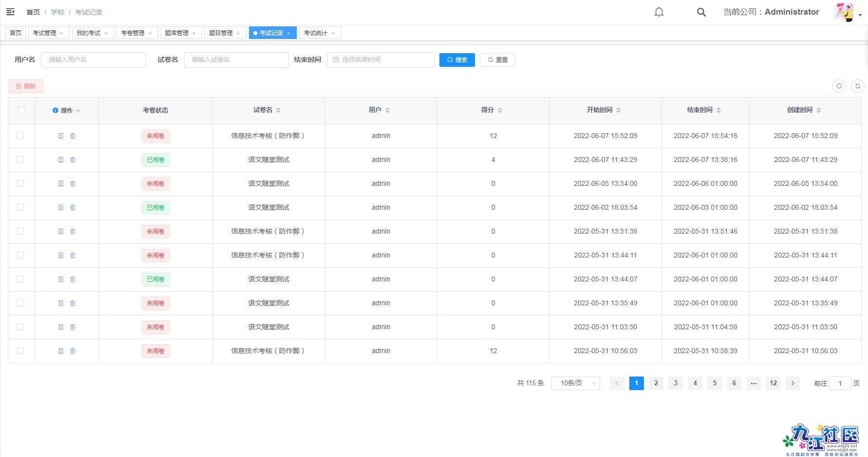Click inside the 用户名 input field

coord(93,60)
